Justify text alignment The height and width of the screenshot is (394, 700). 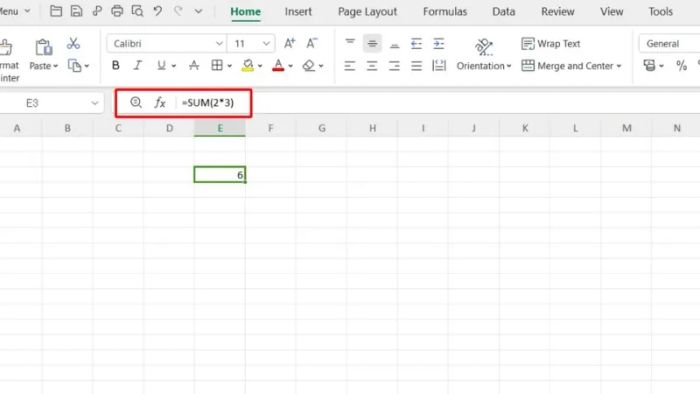pyautogui.click(x=416, y=66)
